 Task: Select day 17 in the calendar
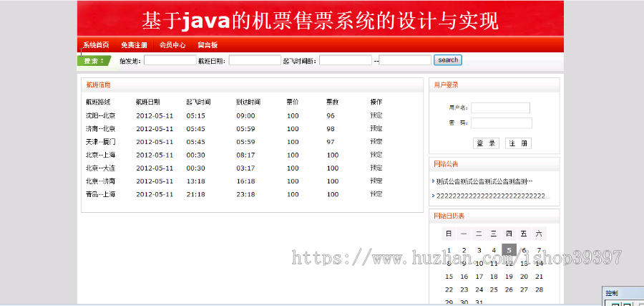(479, 277)
